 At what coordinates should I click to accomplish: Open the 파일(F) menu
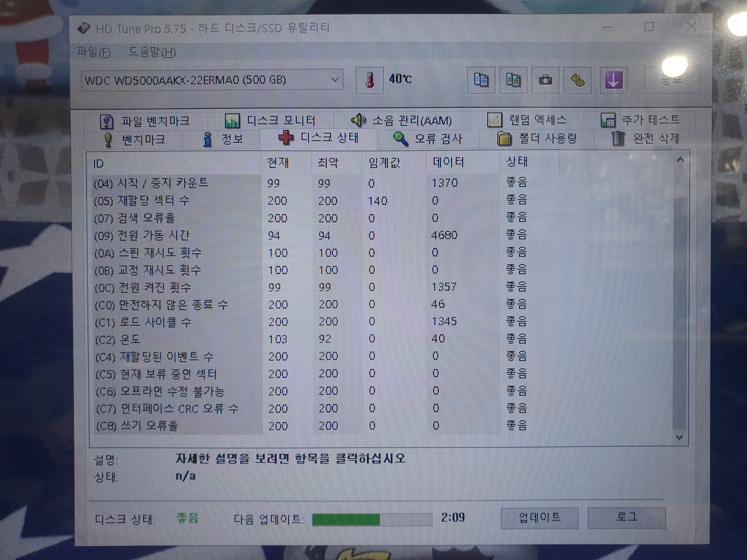[94, 52]
